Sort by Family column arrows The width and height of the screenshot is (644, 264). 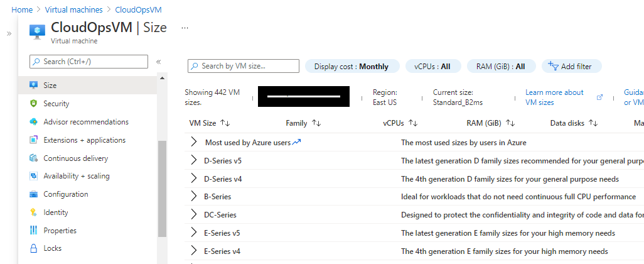316,123
